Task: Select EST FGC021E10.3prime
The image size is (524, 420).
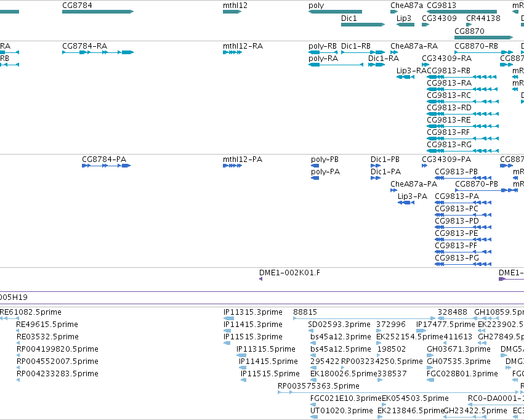Action: point(313,405)
